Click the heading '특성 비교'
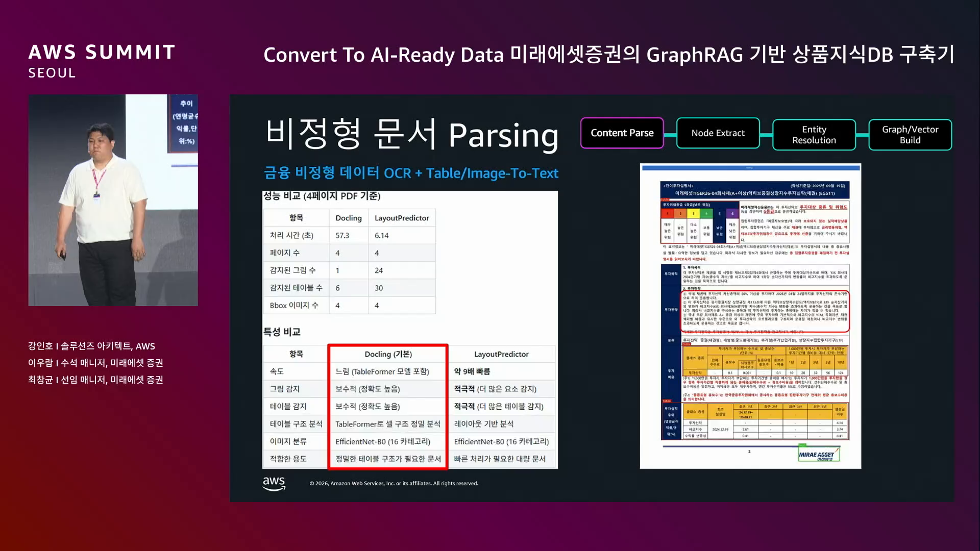The image size is (980, 551). click(x=282, y=332)
